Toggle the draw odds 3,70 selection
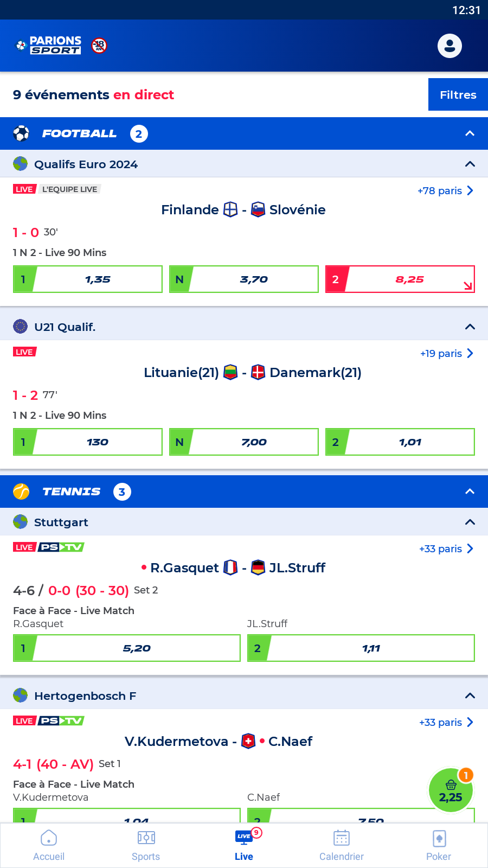Viewport: 488px width, 868px height. click(244, 279)
